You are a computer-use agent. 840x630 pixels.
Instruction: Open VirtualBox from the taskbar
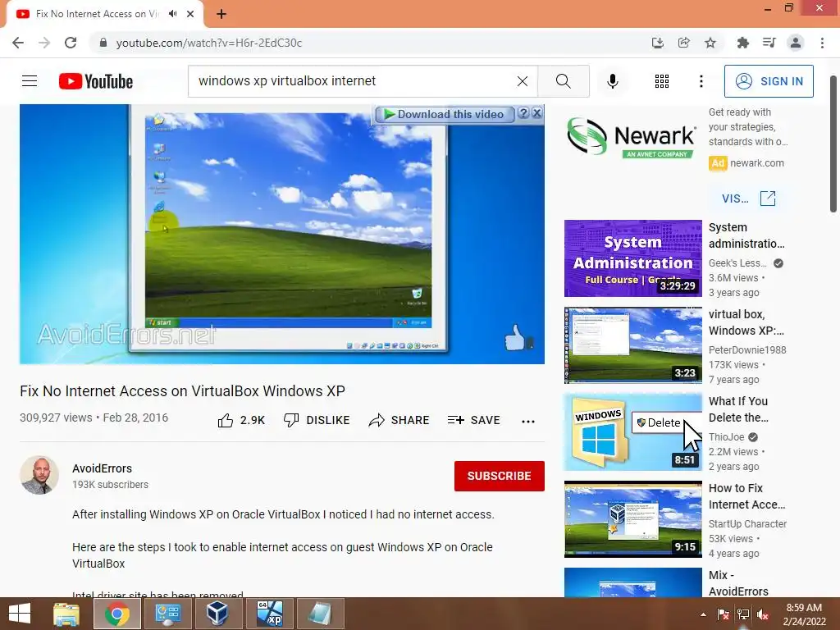[x=217, y=614]
